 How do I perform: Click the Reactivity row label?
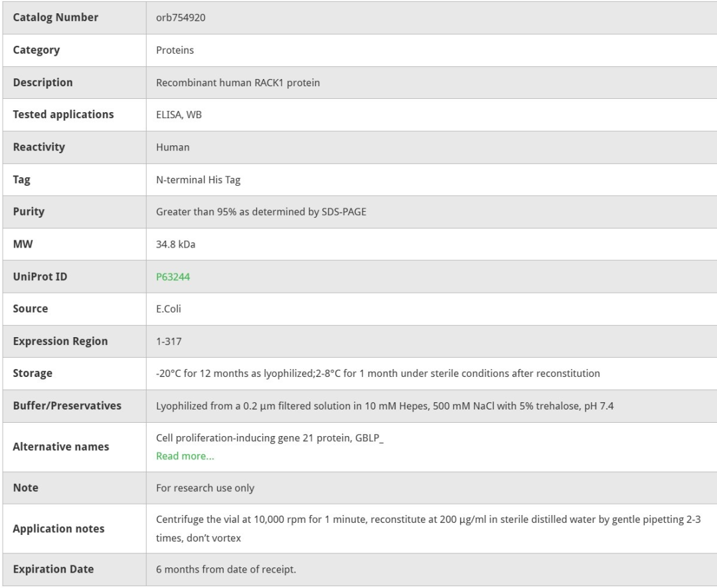pyautogui.click(x=39, y=147)
